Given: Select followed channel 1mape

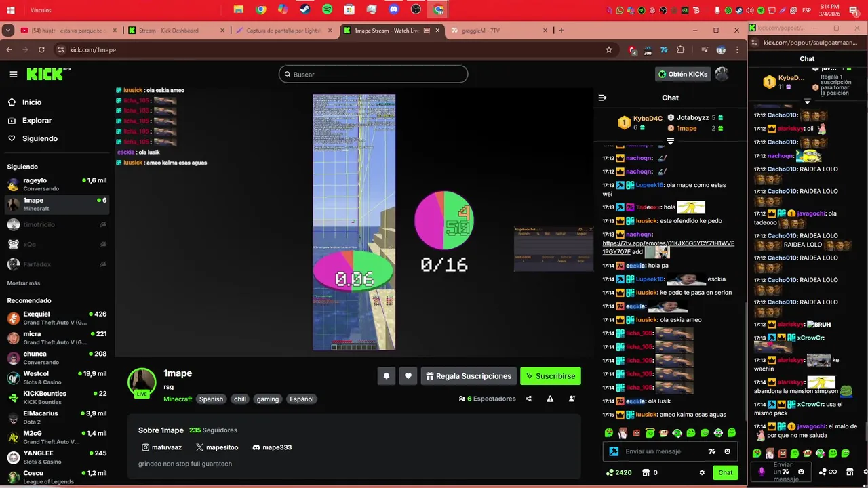Looking at the screenshot, I should coord(57,204).
